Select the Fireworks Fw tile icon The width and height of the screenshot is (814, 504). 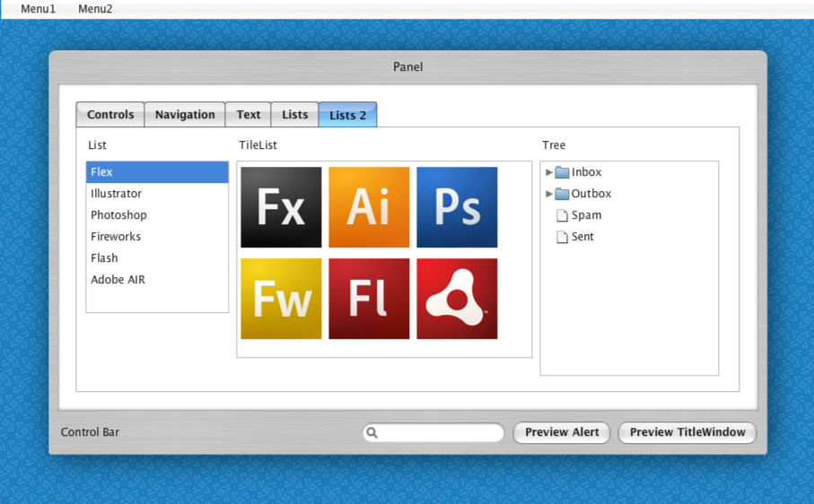coord(281,299)
